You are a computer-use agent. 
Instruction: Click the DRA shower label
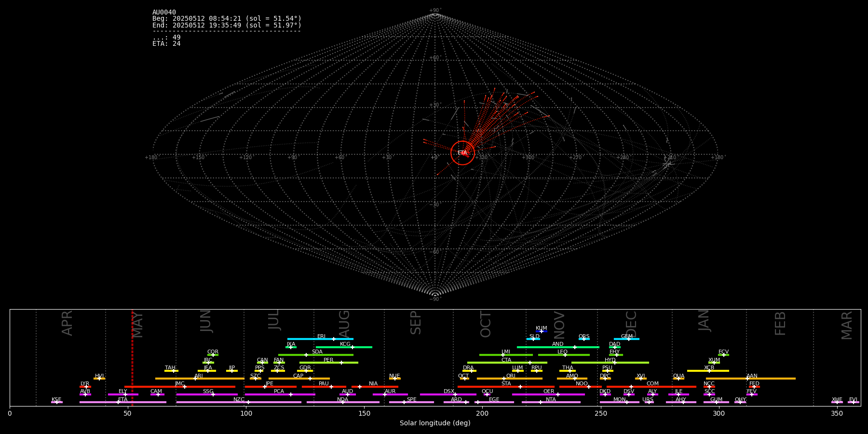(468, 368)
